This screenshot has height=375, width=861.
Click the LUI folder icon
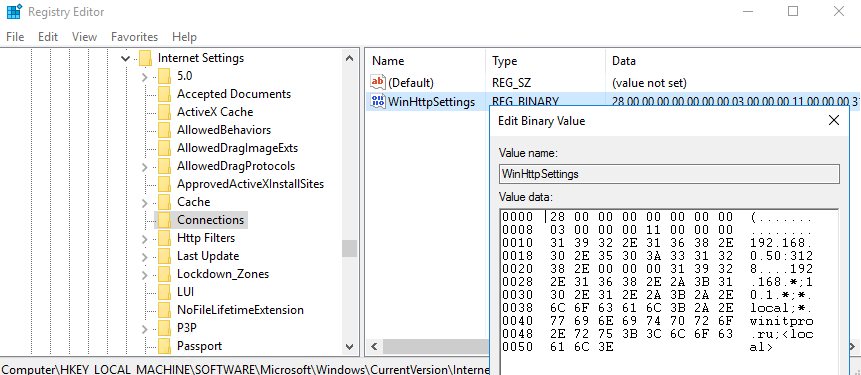click(164, 292)
